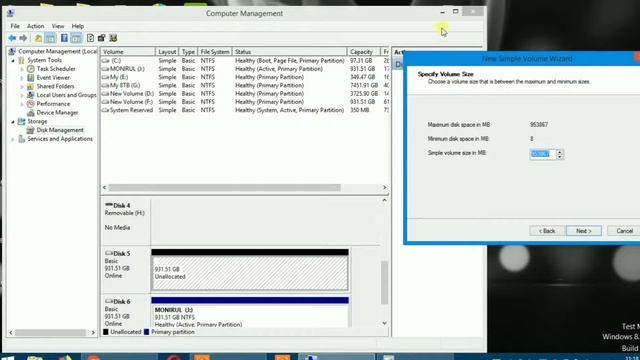Click the Forward arrow in toolbar

23,38
